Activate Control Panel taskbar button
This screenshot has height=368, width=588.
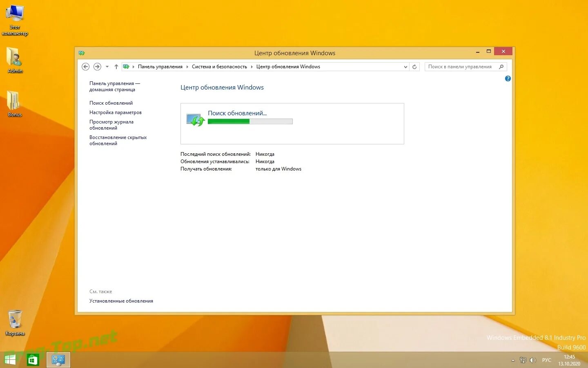[58, 360]
